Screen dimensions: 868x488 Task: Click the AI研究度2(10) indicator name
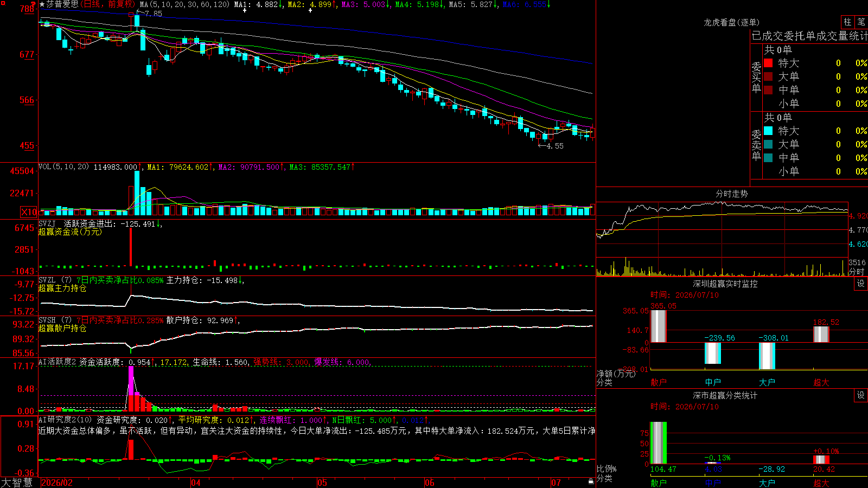[x=66, y=420]
